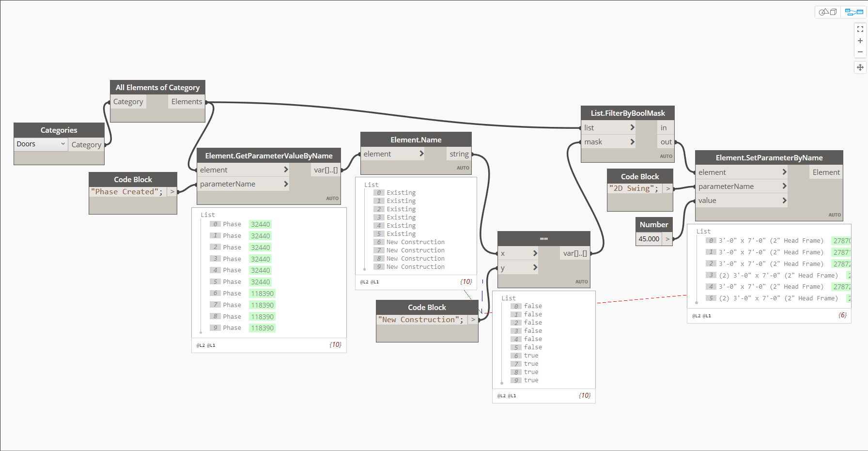Click the Zoom to Fit icon

[x=860, y=30]
